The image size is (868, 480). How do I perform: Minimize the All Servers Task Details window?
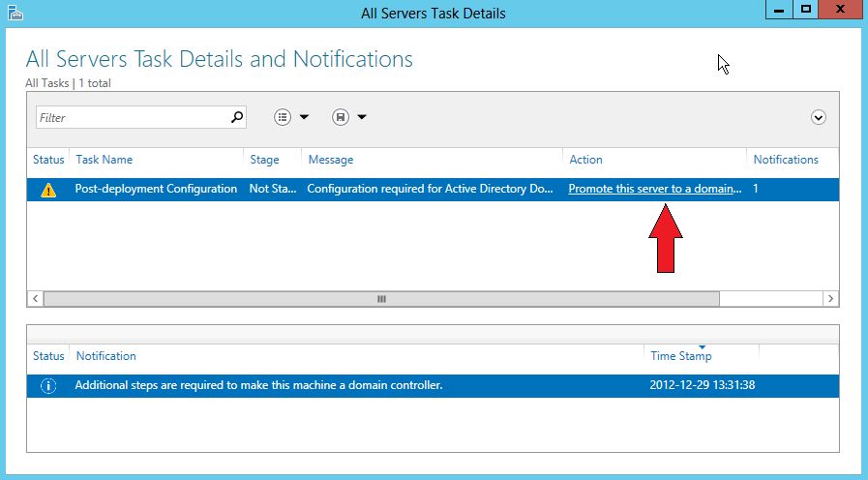779,10
